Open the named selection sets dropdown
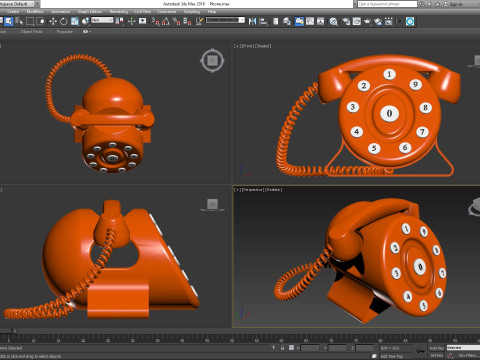480x360 pixels. 225,20
